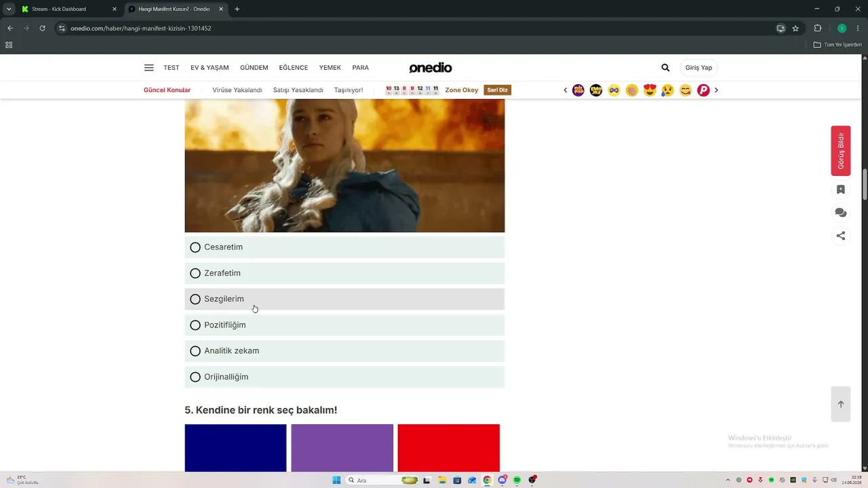
Task: Click the onedio logo in header
Action: pos(431,68)
